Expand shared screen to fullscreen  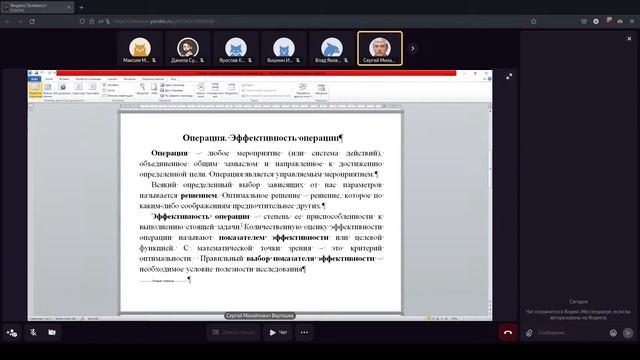[509, 76]
